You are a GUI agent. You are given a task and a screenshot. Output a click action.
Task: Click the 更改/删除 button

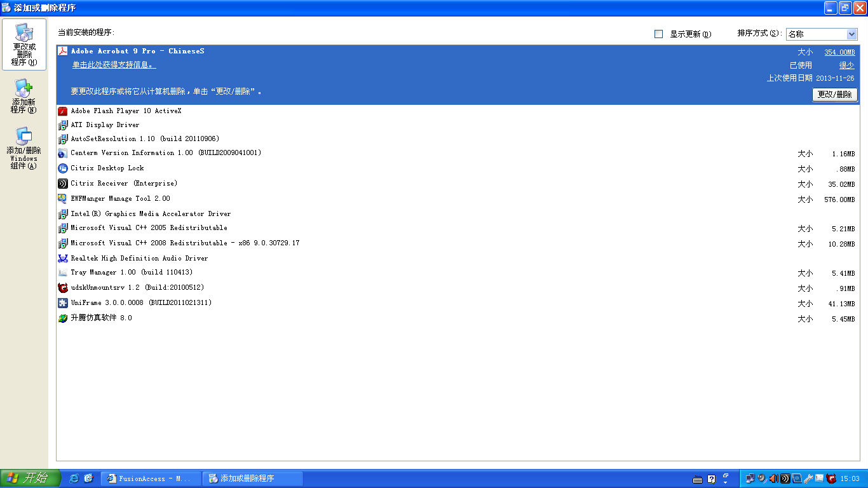[835, 95]
